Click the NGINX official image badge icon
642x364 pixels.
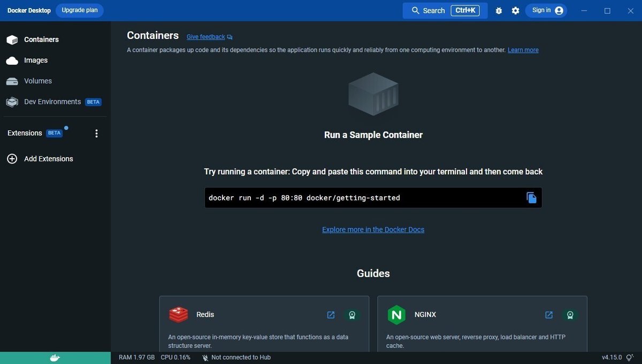pos(570,315)
